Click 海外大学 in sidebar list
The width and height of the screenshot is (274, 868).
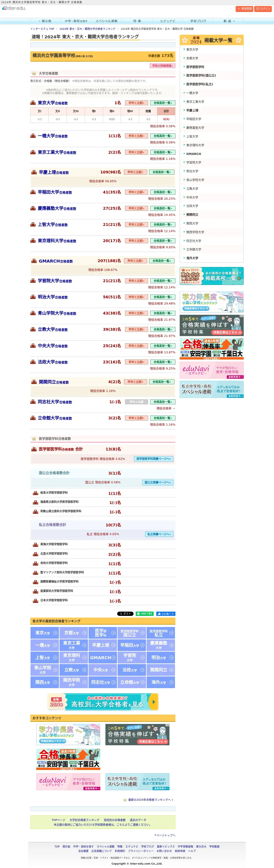pyautogui.click(x=192, y=258)
